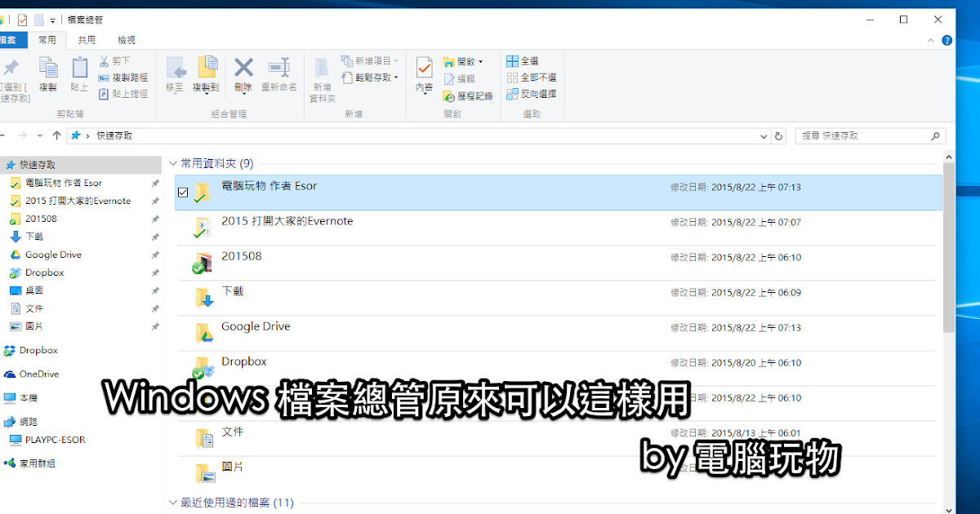Click the 貼上 (Paste) clipboard icon
The image size is (980, 514).
79,68
